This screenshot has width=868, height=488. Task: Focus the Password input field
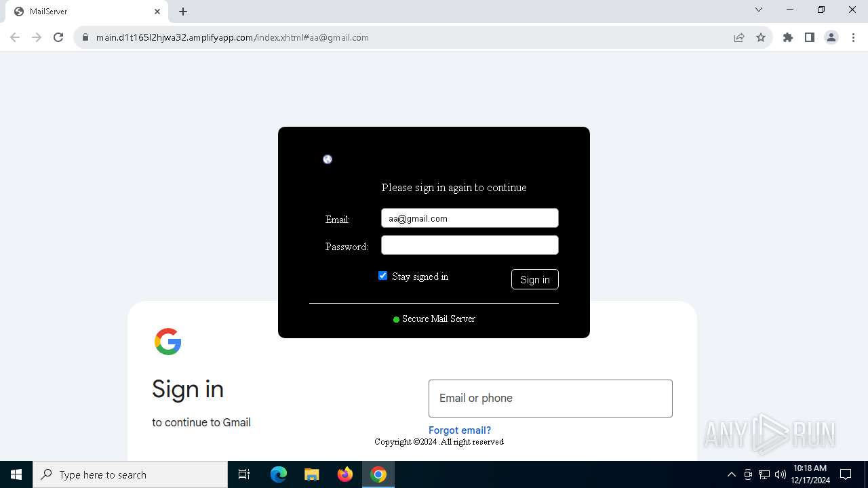[x=470, y=245]
